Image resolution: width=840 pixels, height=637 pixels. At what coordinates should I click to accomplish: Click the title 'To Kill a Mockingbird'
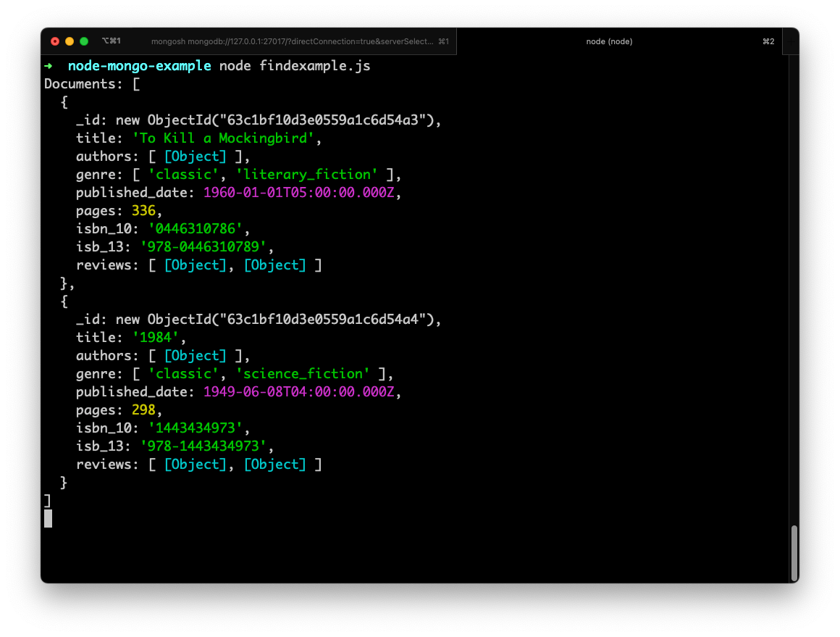point(223,138)
